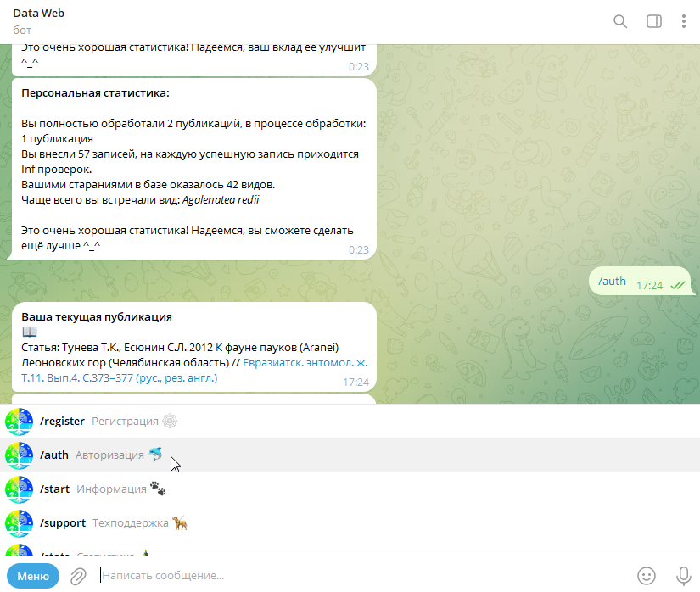
Task: Open search in the Data Web chat
Action: (x=620, y=21)
